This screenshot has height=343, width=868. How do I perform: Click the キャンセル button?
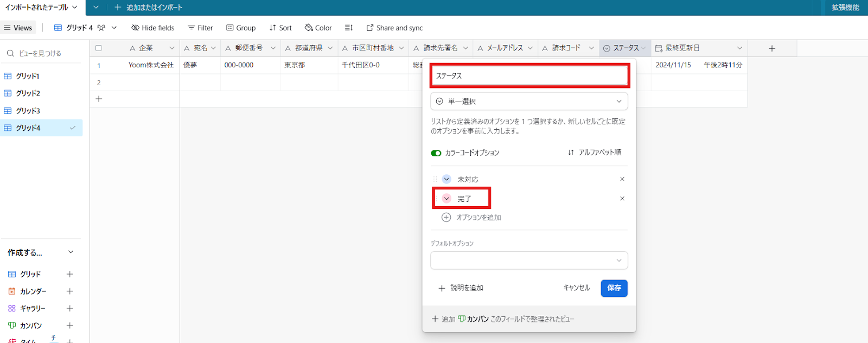tap(576, 288)
